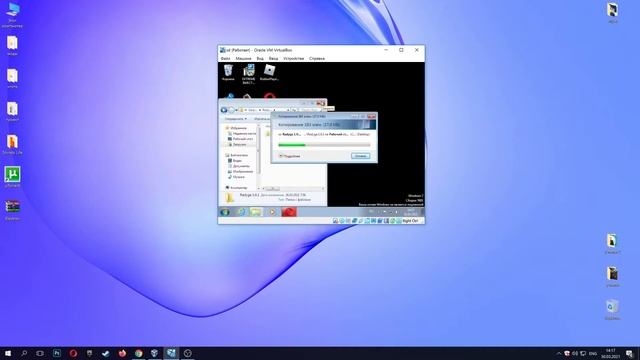Click the guest Windows 7 Start orb
Viewport: 640px width, 360px height.
(x=225, y=212)
